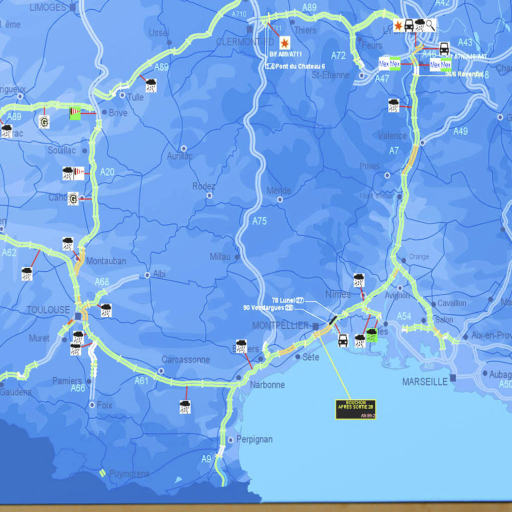This screenshot has width=512, height=512.
Task: Click the rain cloud icon in Lyon group
Action: (420, 25)
